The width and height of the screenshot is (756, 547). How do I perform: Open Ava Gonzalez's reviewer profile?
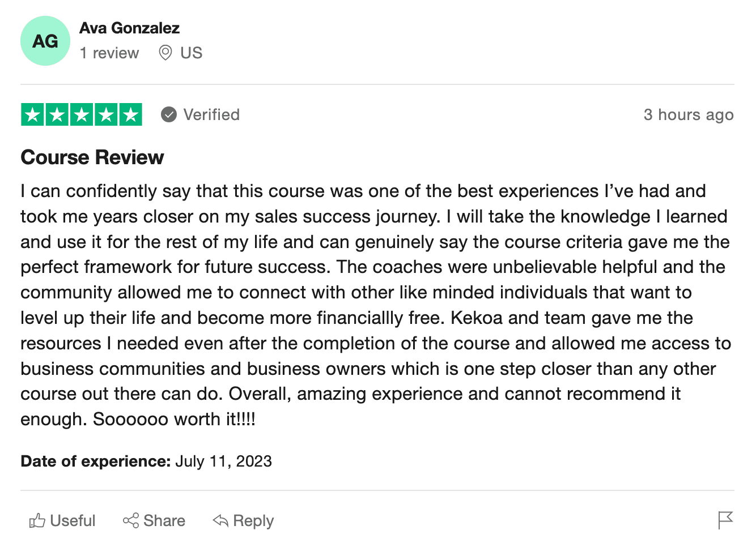click(129, 28)
